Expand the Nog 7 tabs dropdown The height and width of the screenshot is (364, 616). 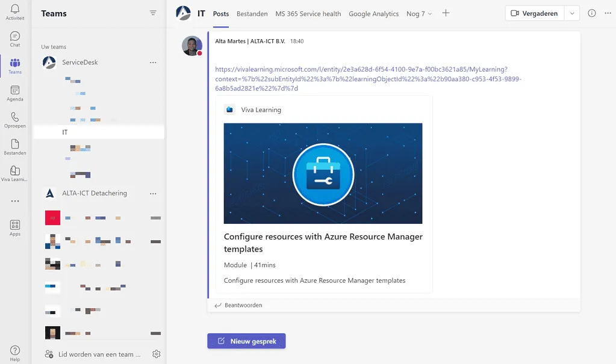[x=419, y=14]
